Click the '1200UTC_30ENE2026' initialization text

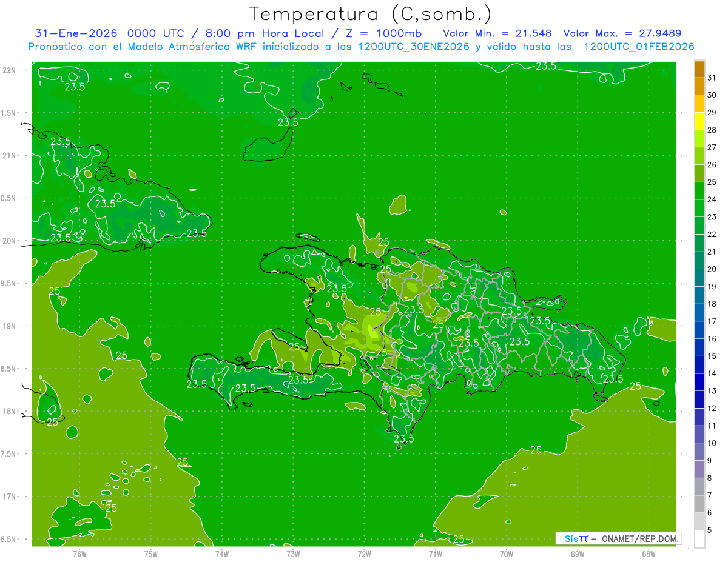point(414,47)
